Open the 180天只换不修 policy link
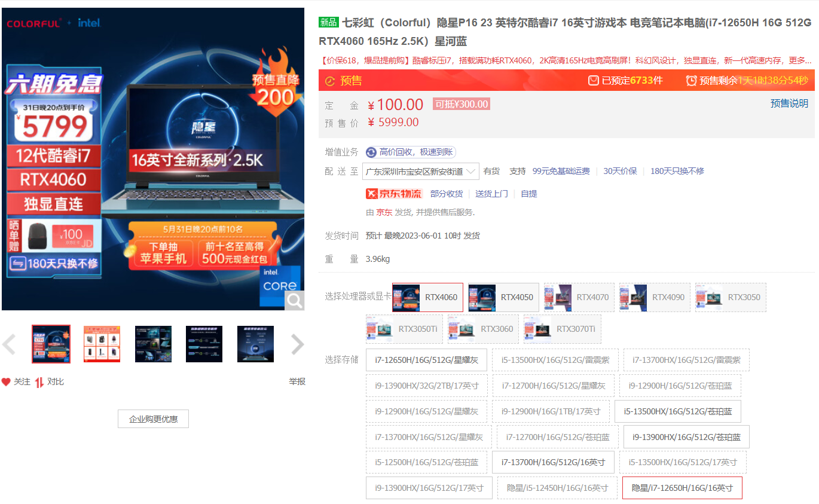The height and width of the screenshot is (504, 819). (x=677, y=171)
